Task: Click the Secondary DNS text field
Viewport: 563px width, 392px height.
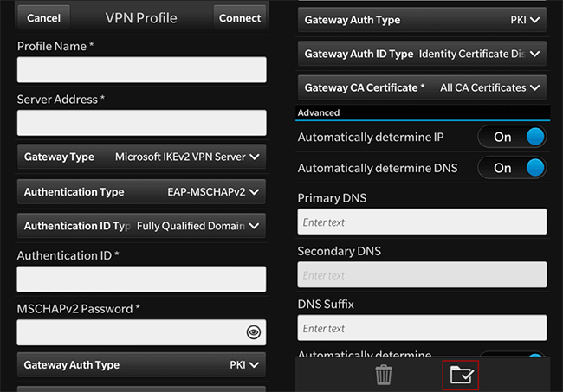Action: 423,275
